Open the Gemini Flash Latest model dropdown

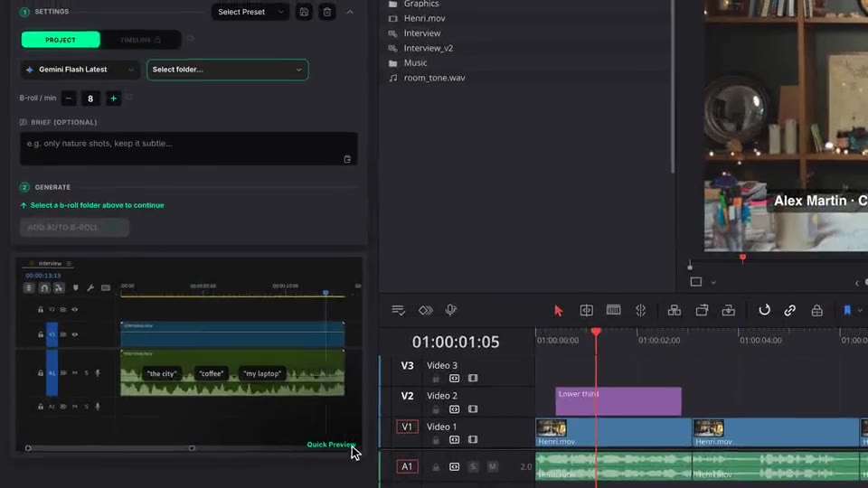point(80,70)
